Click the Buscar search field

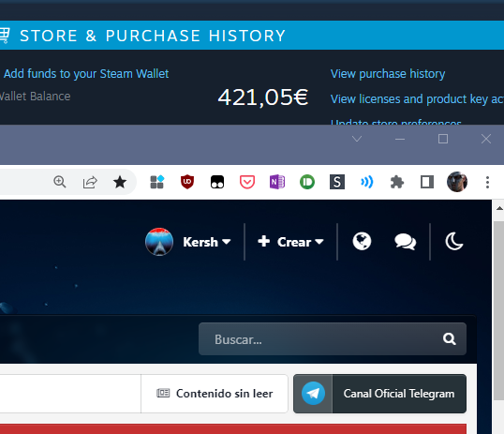tap(333, 339)
